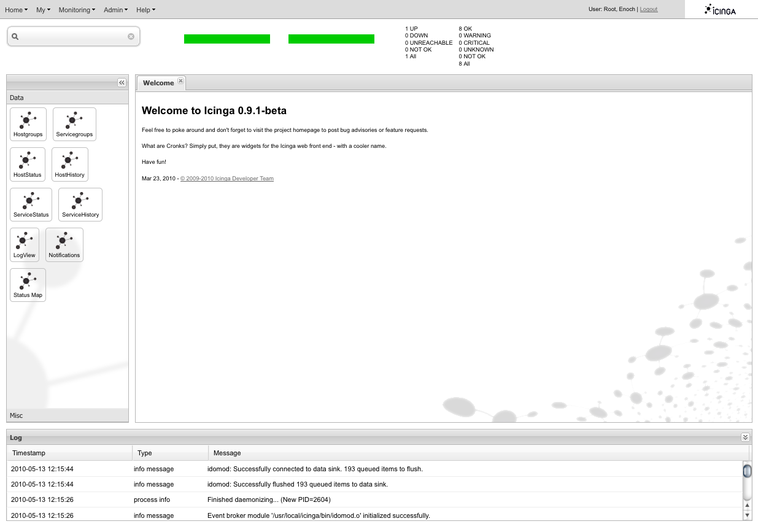
Task: Click the '8 All' service count
Action: (464, 64)
